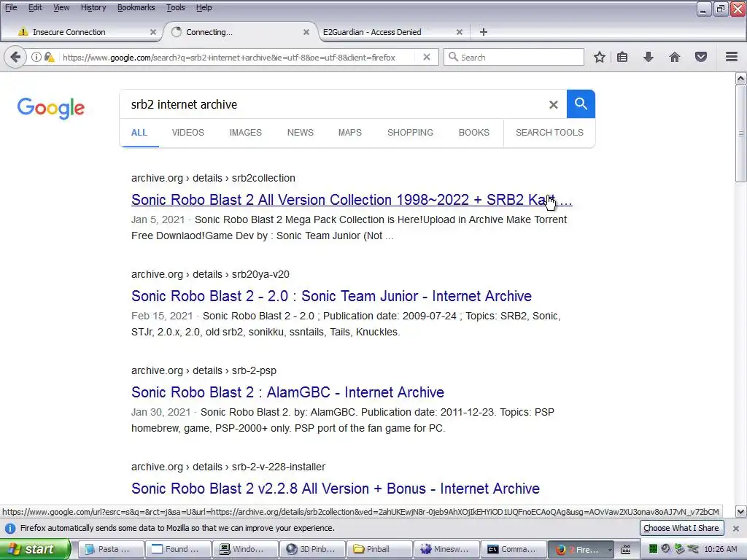Screen dimensions: 747x560
Task: Open Sonic Robo Blast 2 All Version Collection link
Action: 352,200
